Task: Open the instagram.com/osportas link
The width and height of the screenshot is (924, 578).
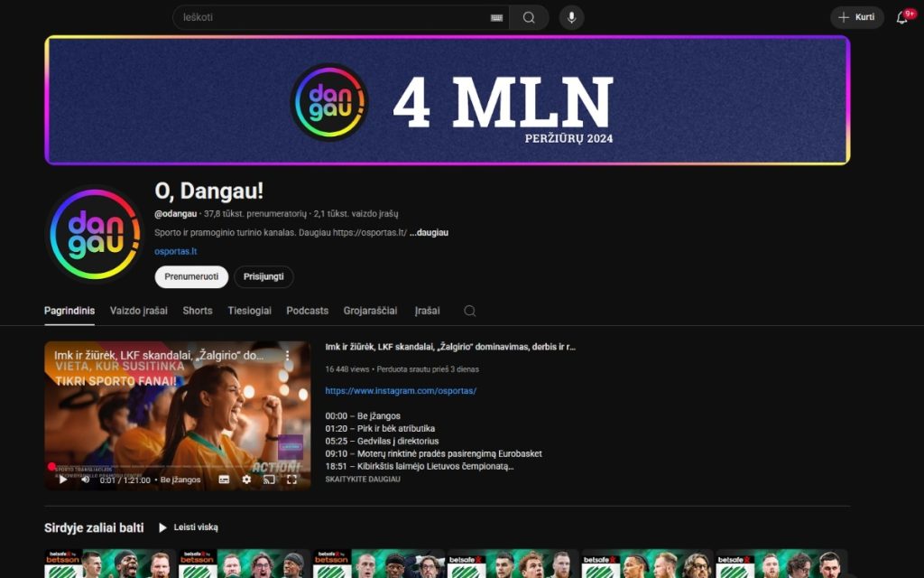Action: tap(401, 390)
